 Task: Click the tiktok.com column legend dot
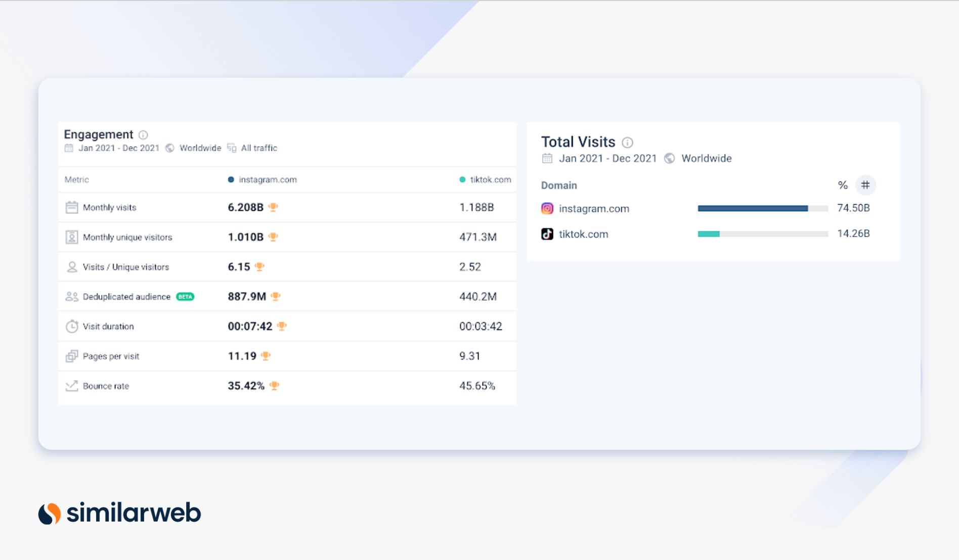point(462,179)
